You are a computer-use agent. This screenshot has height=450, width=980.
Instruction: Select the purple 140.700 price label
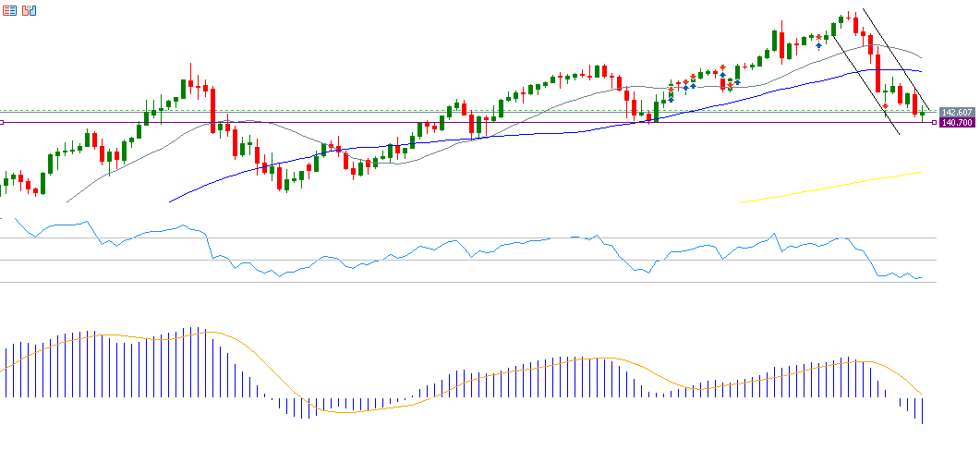pyautogui.click(x=957, y=123)
